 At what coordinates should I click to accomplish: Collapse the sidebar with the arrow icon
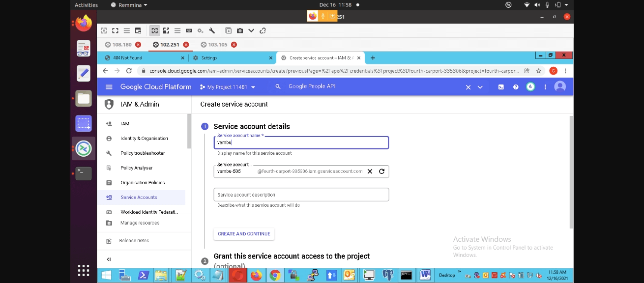109,259
